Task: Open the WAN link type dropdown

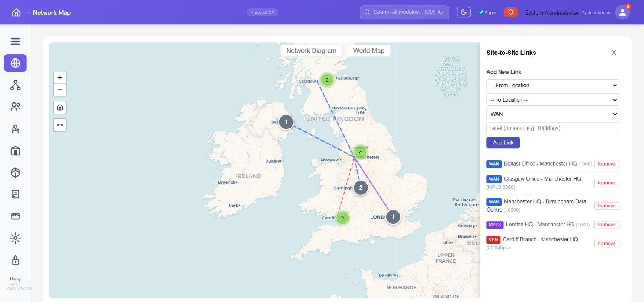Action: point(552,114)
